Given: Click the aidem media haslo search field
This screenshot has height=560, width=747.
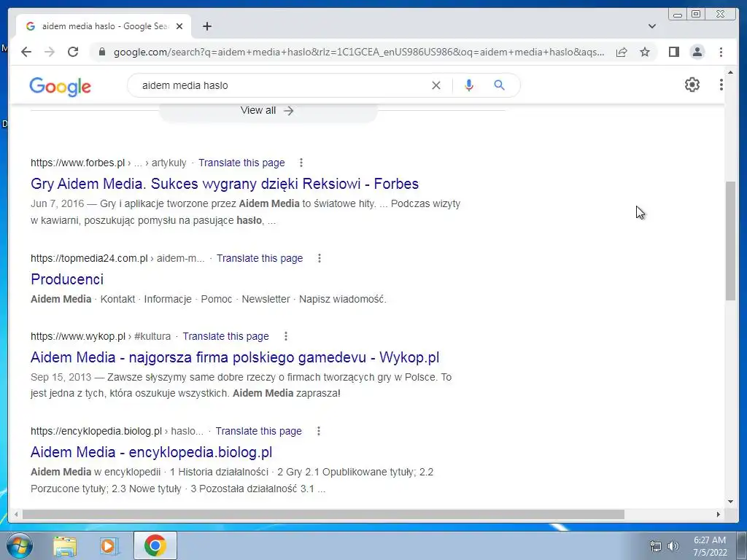Looking at the screenshot, I should coord(281,85).
